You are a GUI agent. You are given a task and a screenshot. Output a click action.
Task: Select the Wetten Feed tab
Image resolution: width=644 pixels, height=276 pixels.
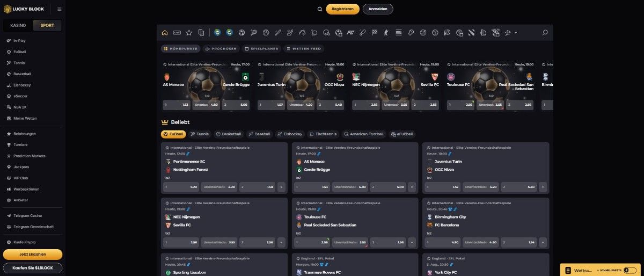point(304,48)
